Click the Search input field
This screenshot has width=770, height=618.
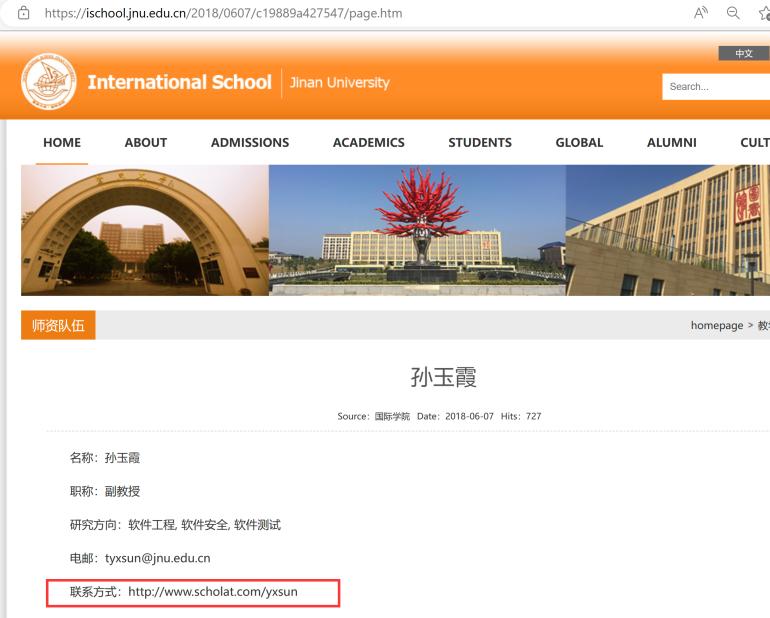(716, 87)
